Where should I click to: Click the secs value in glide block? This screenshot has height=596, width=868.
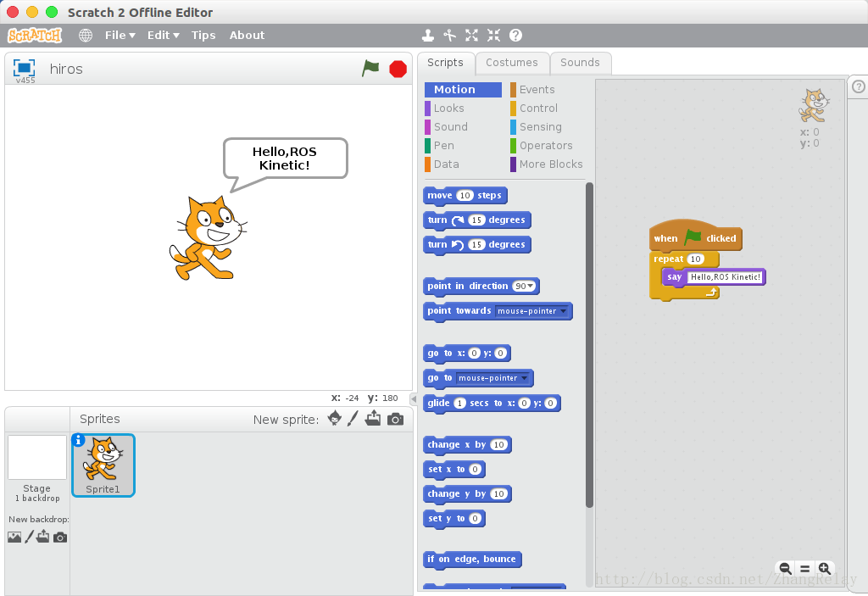(x=460, y=404)
